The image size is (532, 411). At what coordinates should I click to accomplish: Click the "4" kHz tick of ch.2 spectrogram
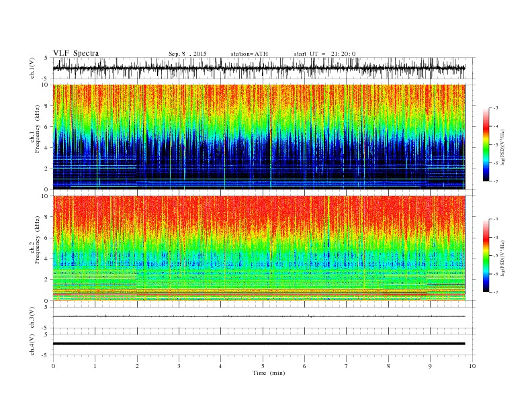point(46,259)
